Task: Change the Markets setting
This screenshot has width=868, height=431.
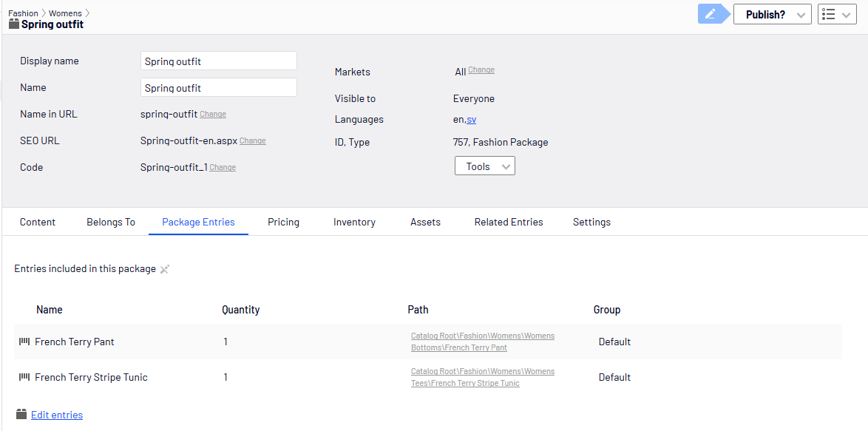Action: (x=481, y=70)
